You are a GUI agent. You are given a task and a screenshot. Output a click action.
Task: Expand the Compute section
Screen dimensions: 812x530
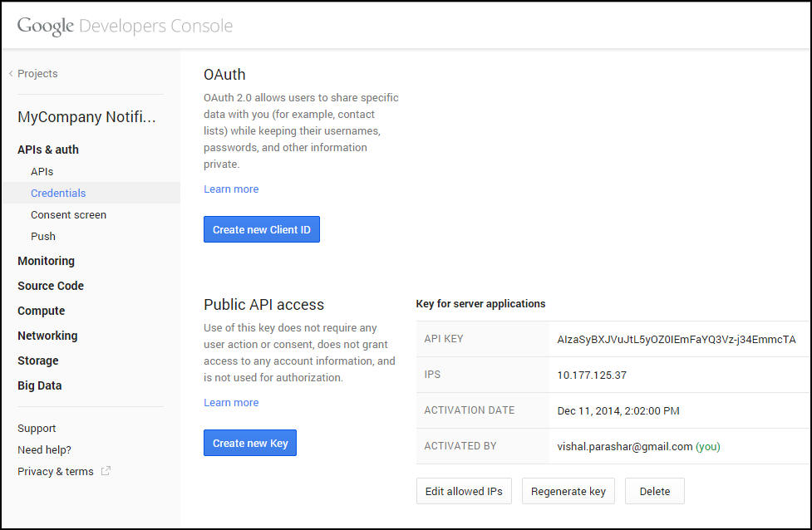42,311
